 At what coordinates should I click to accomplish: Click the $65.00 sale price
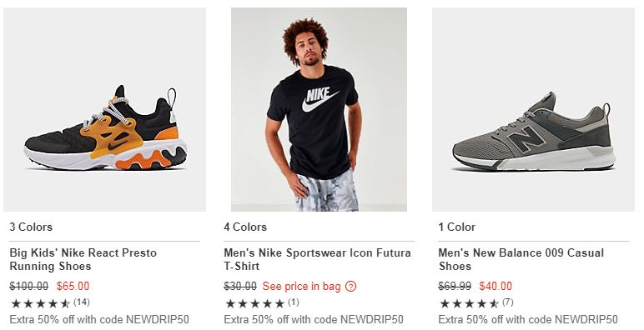pos(73,286)
